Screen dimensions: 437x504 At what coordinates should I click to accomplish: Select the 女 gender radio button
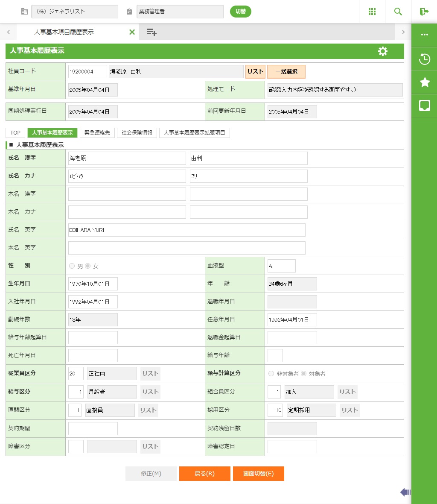pyautogui.click(x=88, y=266)
